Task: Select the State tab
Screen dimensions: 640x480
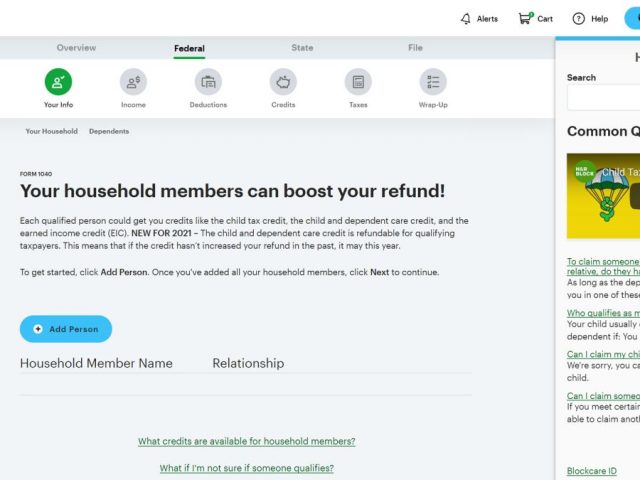Action: click(x=302, y=48)
